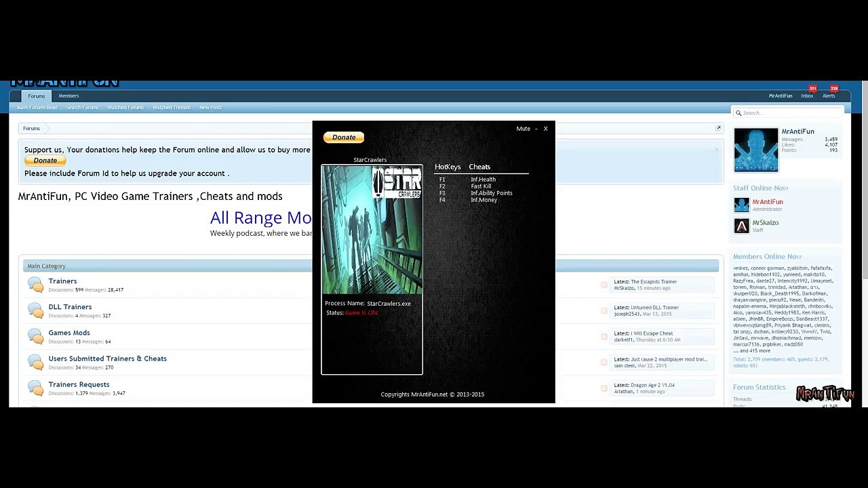
Task: Click the Trainers Requests forum bubble icon
Action: 35,388
